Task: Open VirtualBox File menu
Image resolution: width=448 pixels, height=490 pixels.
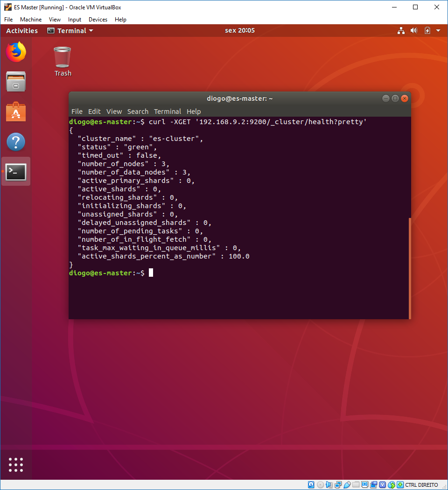Action: (8, 20)
